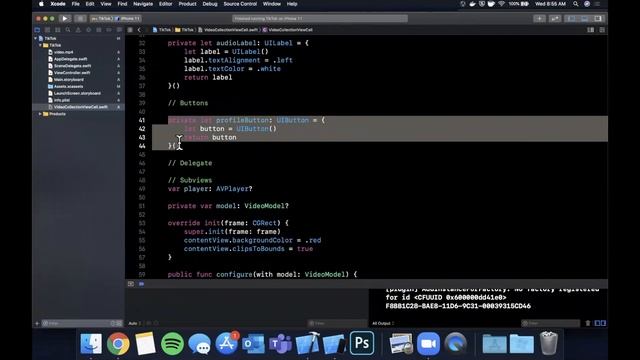Open Photoshop from the Dock
The height and width of the screenshot is (360, 640).
pyautogui.click(x=362, y=343)
